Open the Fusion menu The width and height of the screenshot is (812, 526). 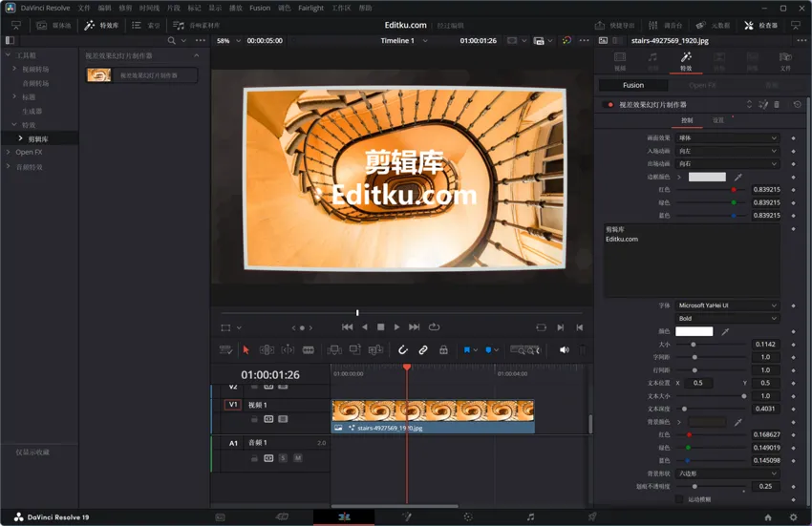260,8
